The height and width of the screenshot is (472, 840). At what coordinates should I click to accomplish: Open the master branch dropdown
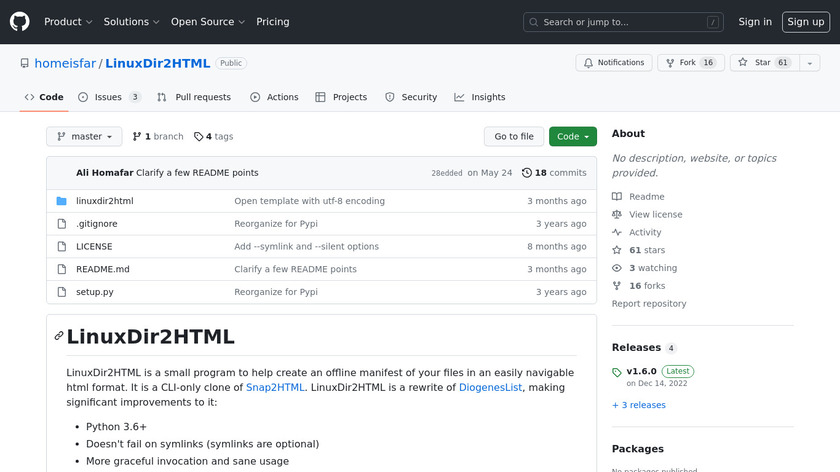point(84,137)
